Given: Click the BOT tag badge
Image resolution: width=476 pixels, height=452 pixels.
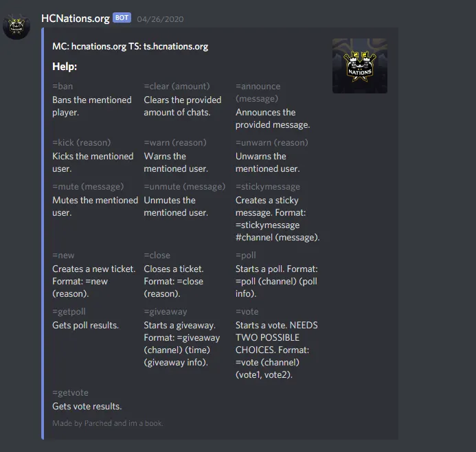Looking at the screenshot, I should 122,18.
